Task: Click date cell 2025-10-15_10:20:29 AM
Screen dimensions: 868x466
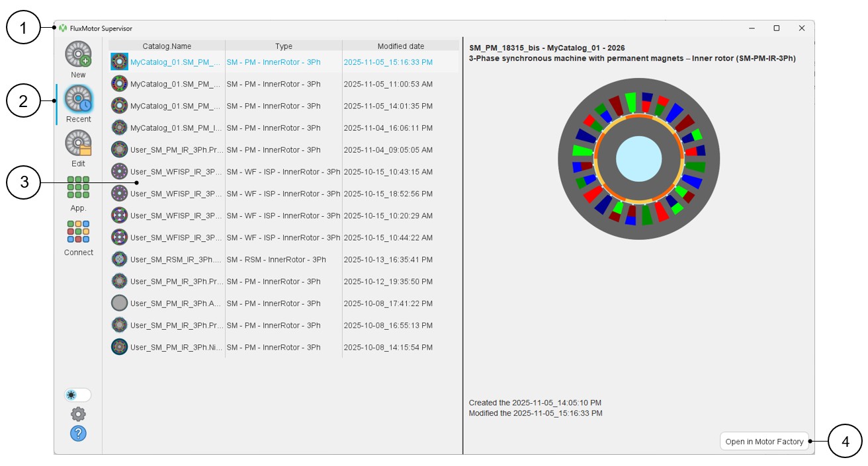Action: pos(388,215)
